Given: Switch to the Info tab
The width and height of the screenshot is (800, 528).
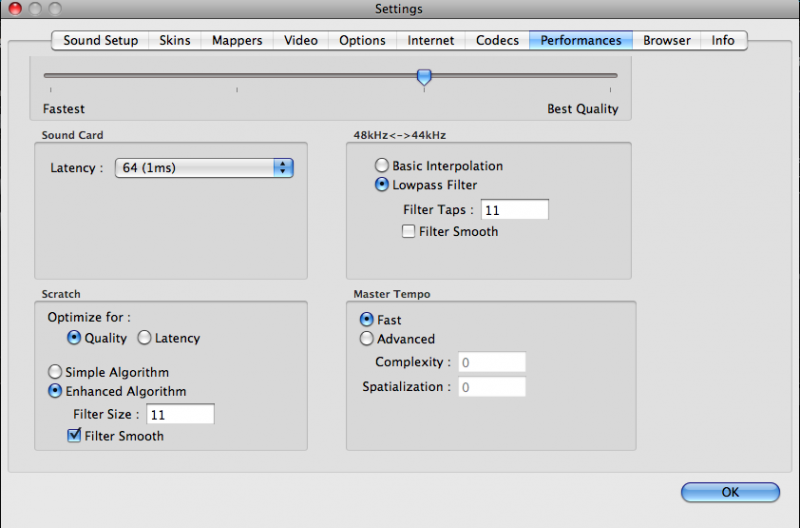Looking at the screenshot, I should pos(723,41).
